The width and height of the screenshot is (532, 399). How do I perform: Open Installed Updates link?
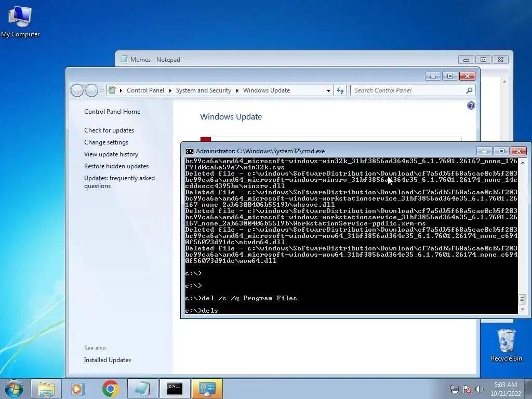[107, 360]
